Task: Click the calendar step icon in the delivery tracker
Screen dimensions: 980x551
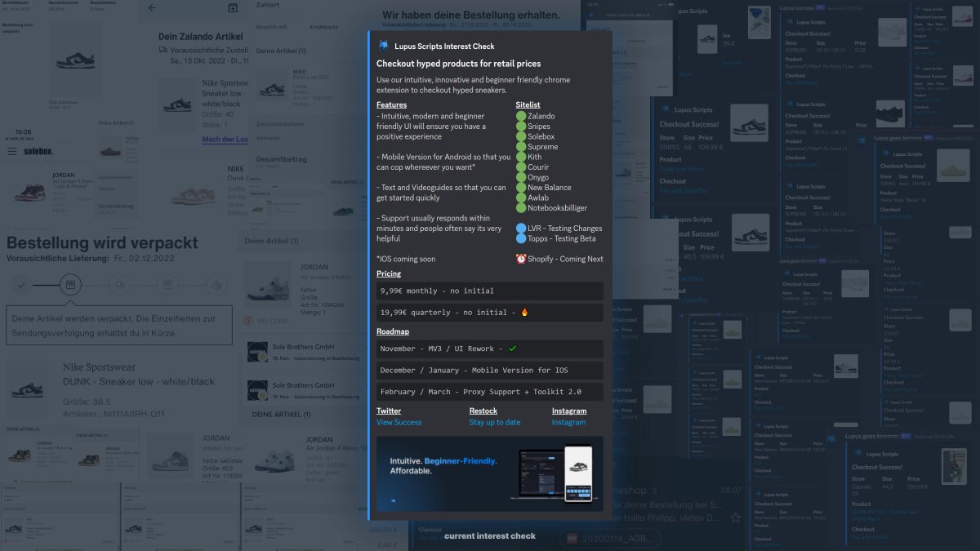Action: 70,285
